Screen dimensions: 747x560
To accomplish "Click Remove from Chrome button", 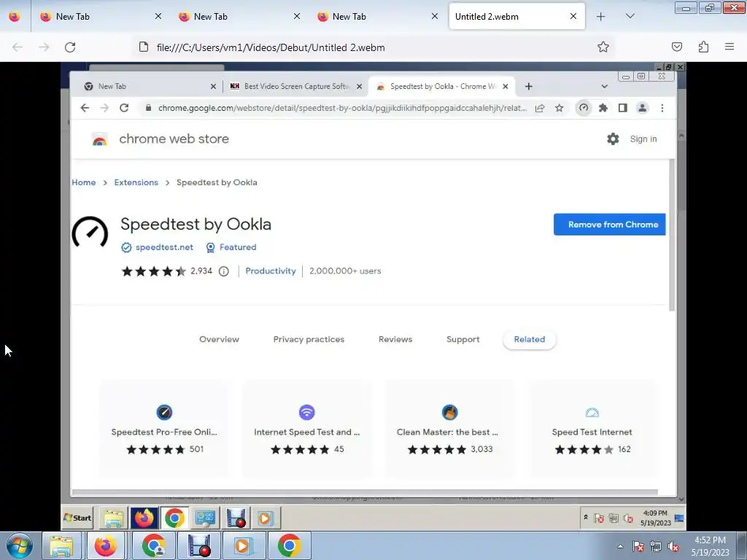I will (x=609, y=225).
